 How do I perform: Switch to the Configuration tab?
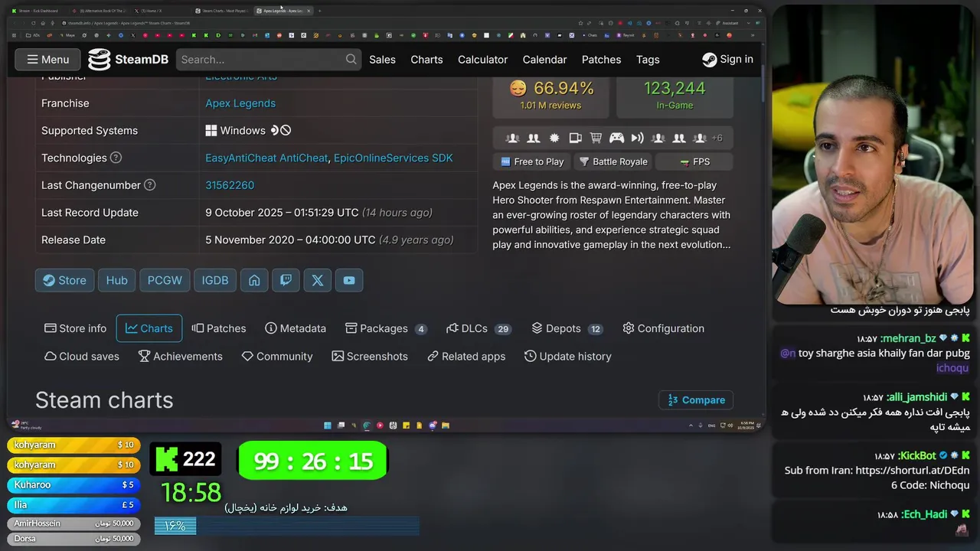coord(663,328)
